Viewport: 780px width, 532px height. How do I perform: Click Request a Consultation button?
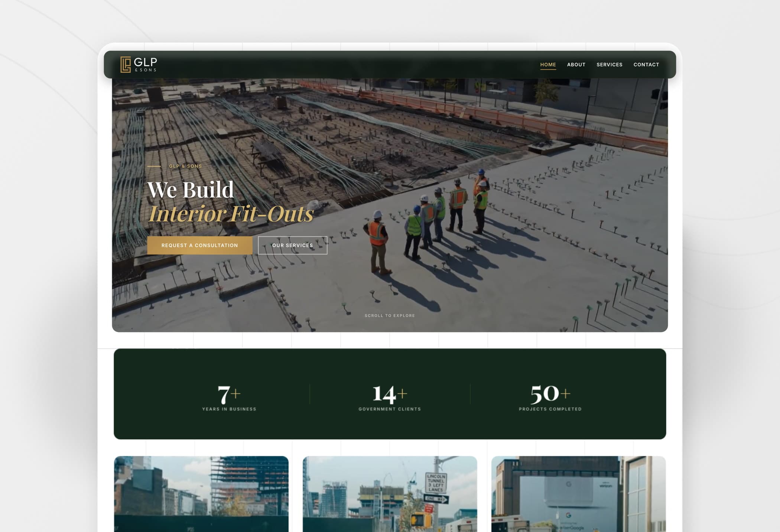click(200, 245)
